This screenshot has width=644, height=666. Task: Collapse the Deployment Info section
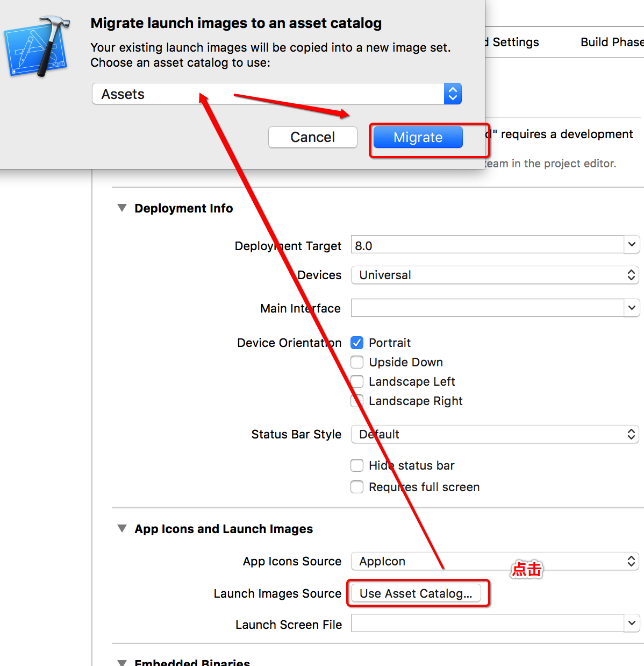coord(122,208)
